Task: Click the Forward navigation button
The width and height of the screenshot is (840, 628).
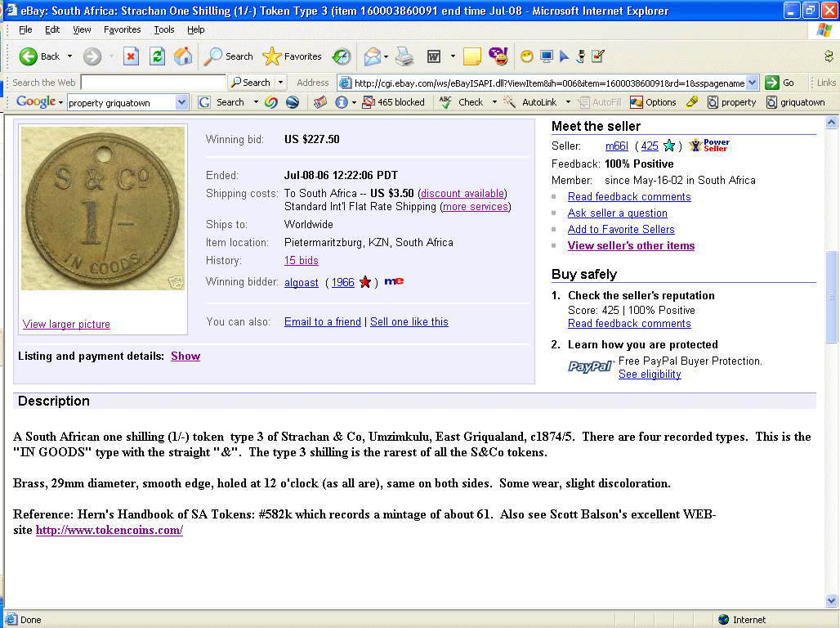Action: pos(92,56)
